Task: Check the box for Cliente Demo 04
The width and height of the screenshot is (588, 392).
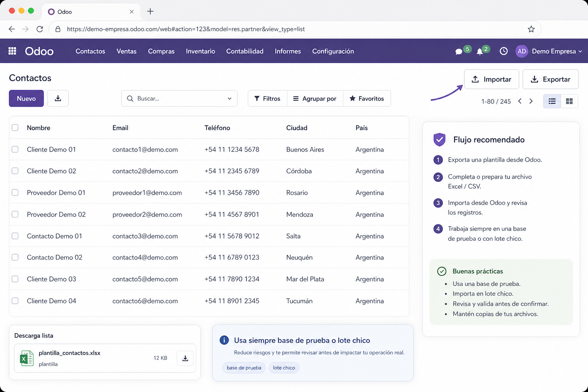Action: 15,301
